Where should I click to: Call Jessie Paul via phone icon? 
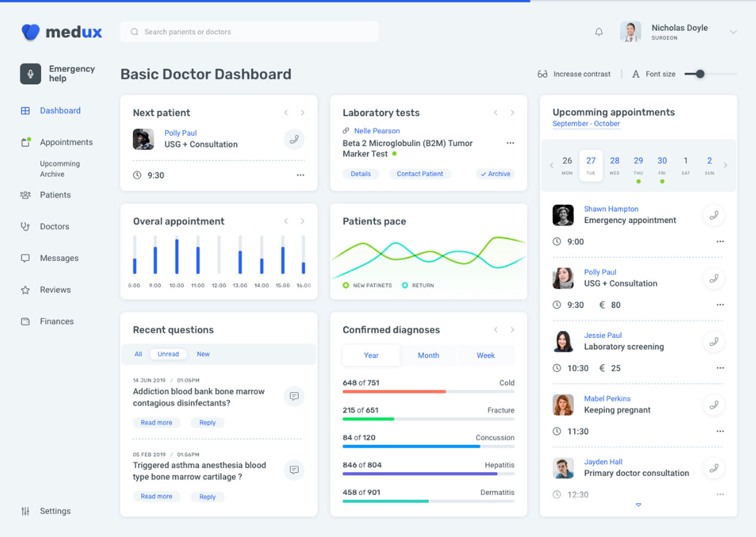tap(714, 341)
